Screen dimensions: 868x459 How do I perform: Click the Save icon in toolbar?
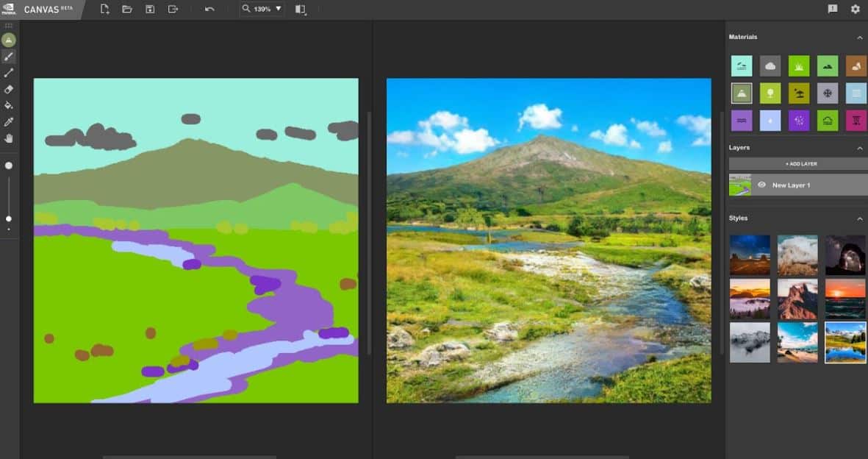point(150,9)
